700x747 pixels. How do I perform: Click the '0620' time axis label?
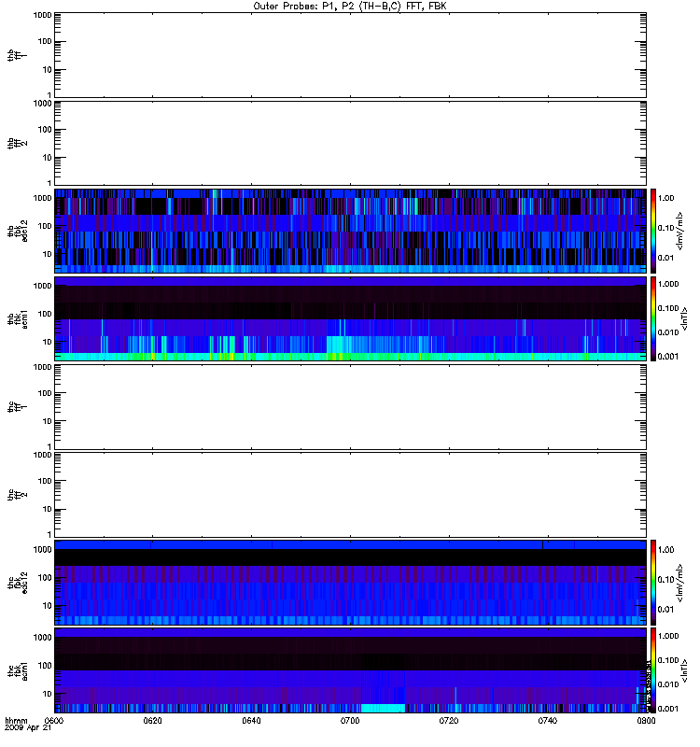pos(152,721)
